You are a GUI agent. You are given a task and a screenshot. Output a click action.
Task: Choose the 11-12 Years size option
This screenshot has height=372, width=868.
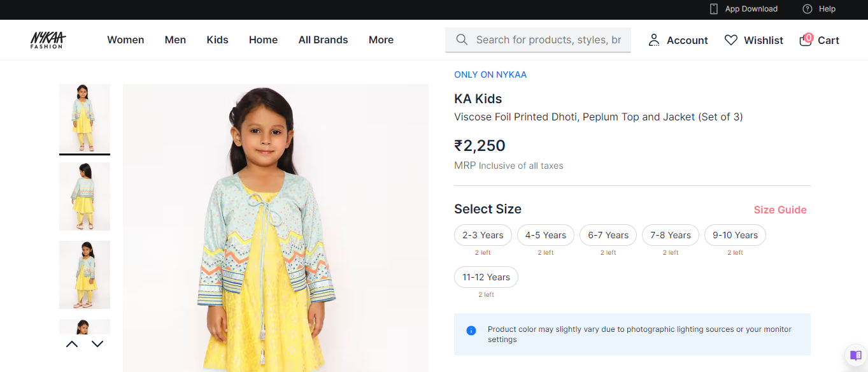[x=486, y=277]
